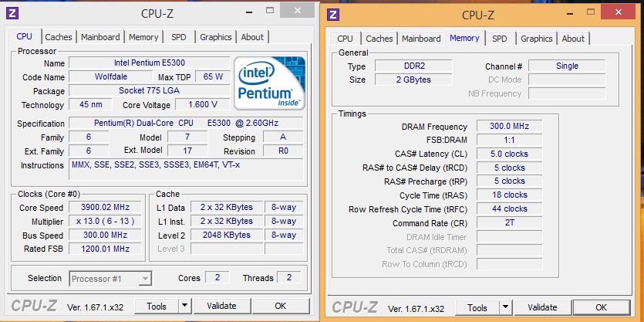
Task: Click the 300.0 MHz DRAM Frequency value
Action: (509, 126)
